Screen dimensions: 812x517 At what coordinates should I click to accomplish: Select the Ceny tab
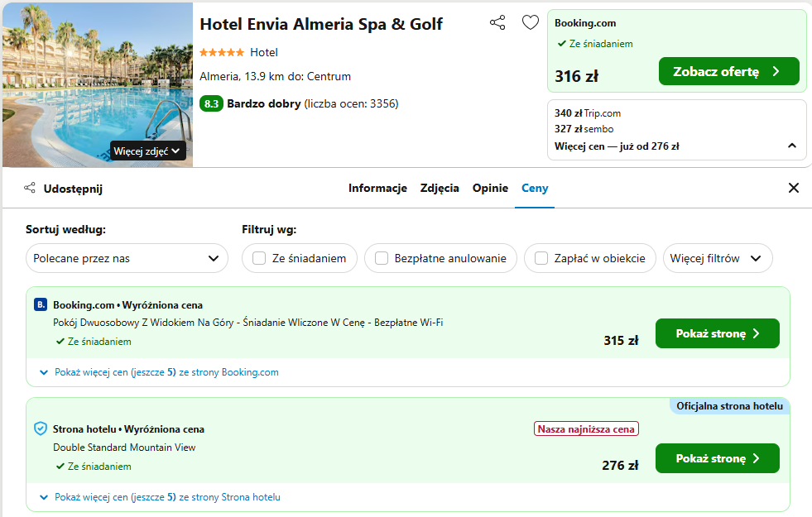(535, 188)
